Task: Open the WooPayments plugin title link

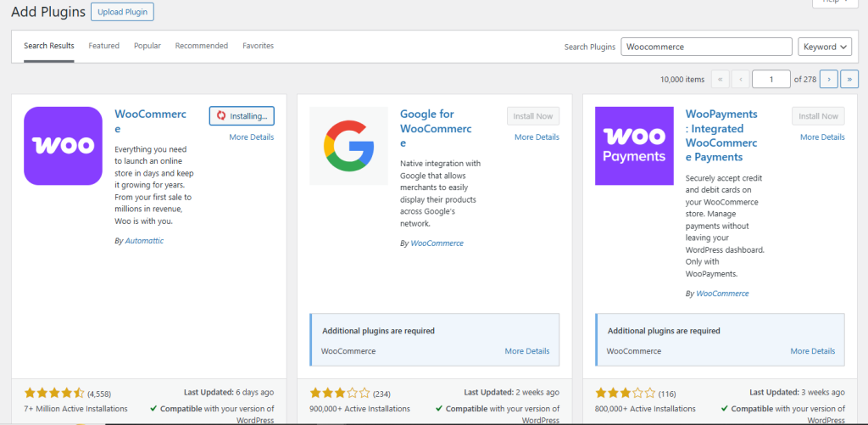Action: coord(722,136)
